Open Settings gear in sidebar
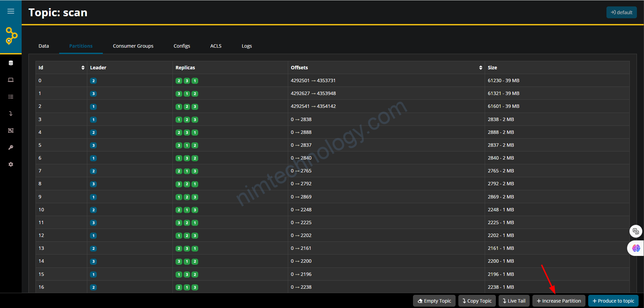 tap(11, 164)
